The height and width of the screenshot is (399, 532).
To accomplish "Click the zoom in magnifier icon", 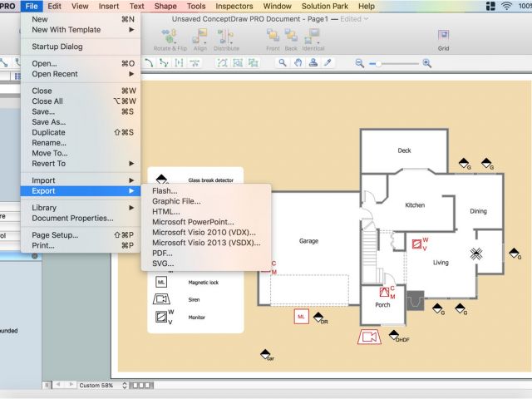I will (x=426, y=63).
